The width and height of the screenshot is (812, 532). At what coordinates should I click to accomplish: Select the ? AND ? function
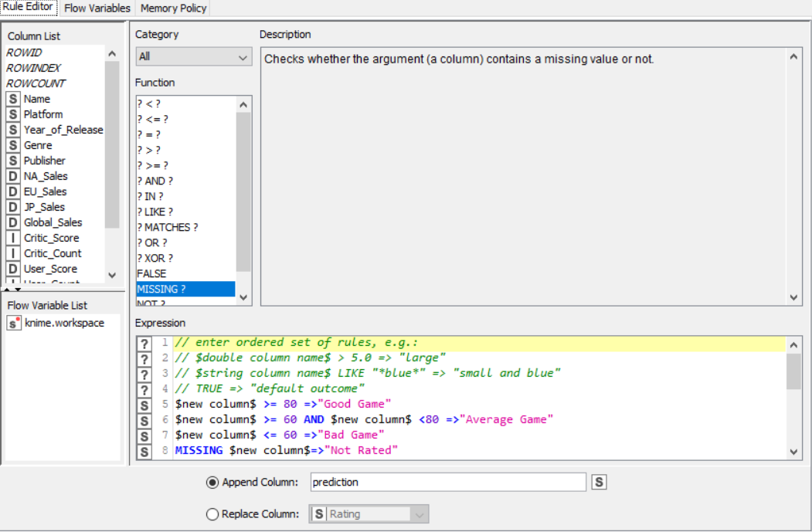[185, 181]
